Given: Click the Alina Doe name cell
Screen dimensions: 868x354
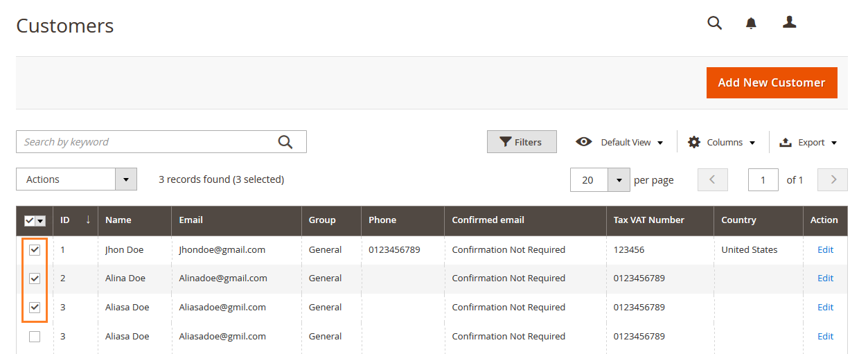Looking at the screenshot, I should [125, 278].
